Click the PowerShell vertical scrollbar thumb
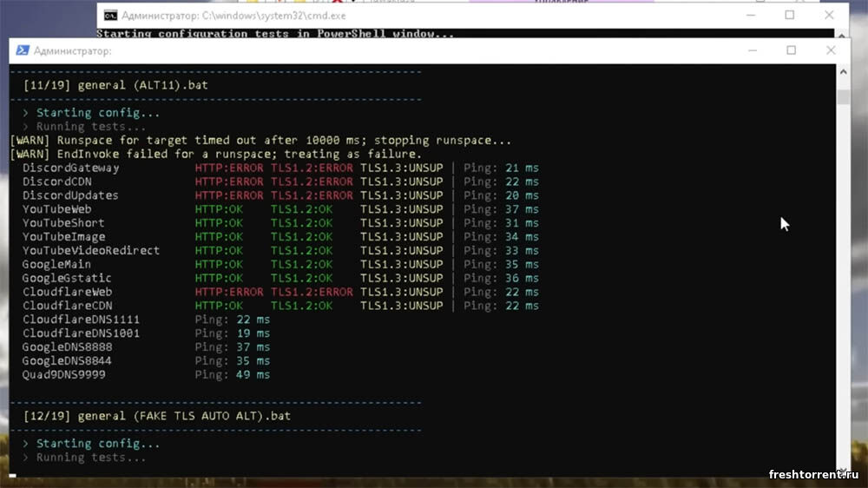This screenshot has width=868, height=488. tap(844, 96)
